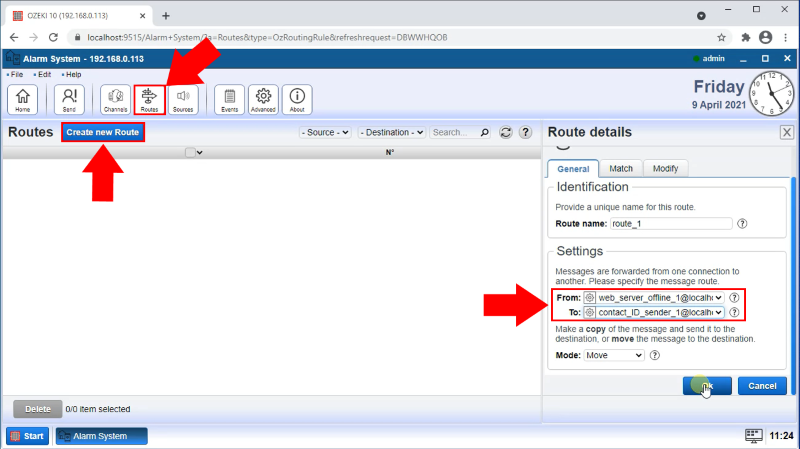The width and height of the screenshot is (800, 449).
Task: Click the Route details vertical scrollbar
Action: pos(793,286)
